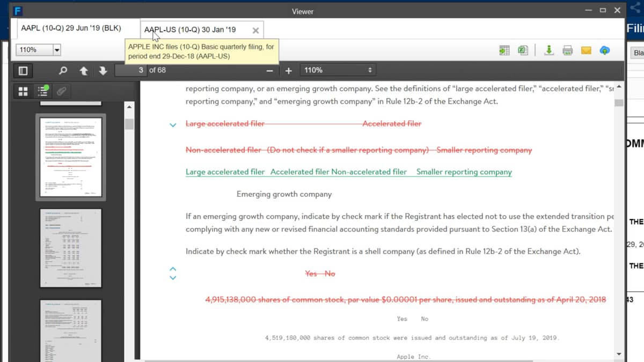Show page thumbnails grid view

click(x=23, y=92)
